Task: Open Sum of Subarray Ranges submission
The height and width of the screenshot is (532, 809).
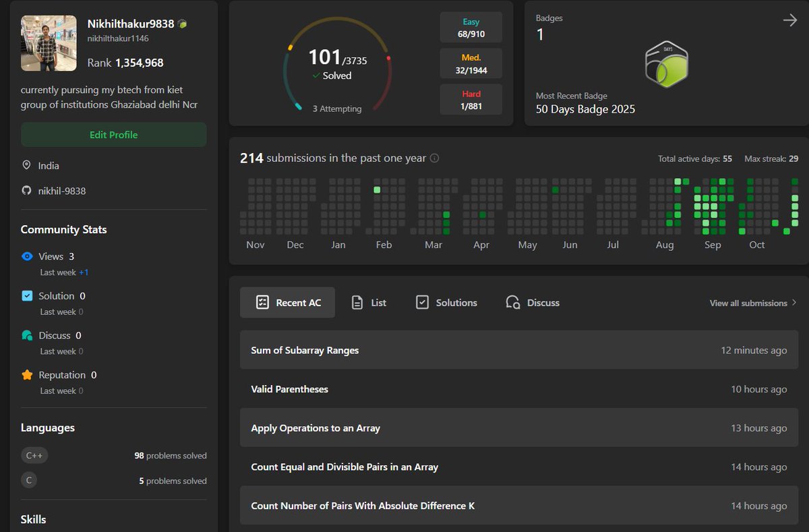Action: coord(519,350)
